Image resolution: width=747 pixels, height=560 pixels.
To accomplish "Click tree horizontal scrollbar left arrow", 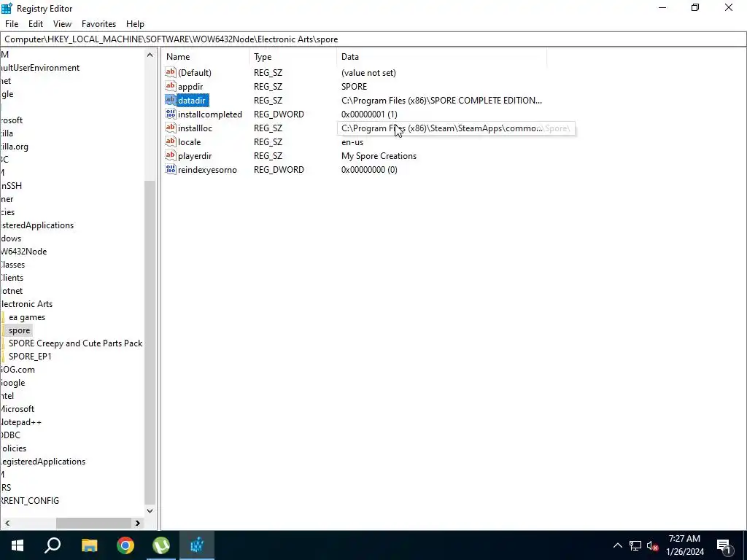I will click(x=7, y=523).
